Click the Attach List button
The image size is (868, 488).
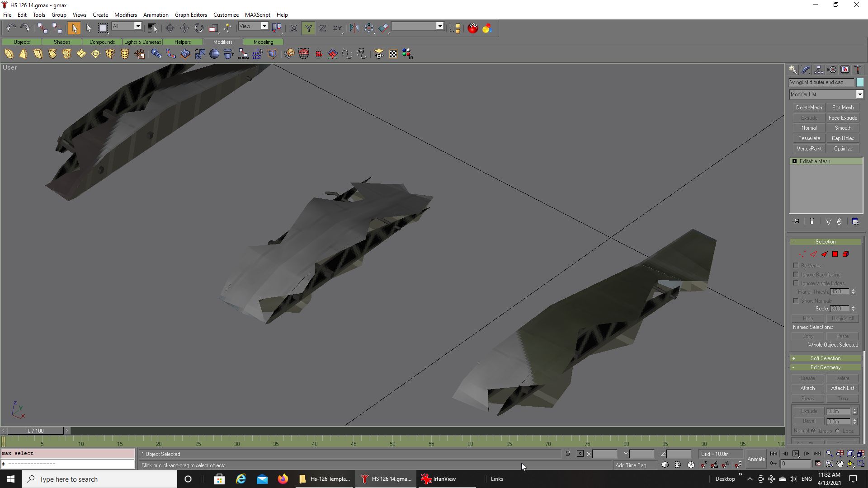842,388
